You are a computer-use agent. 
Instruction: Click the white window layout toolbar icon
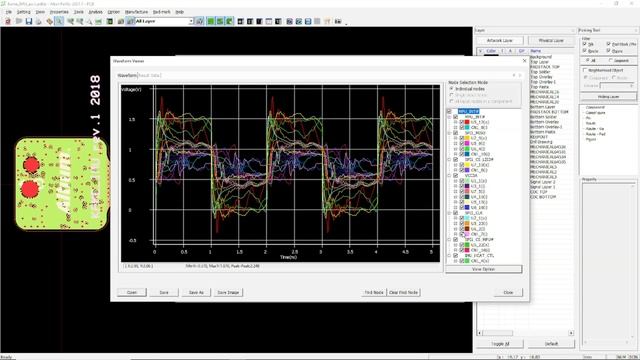269,21
